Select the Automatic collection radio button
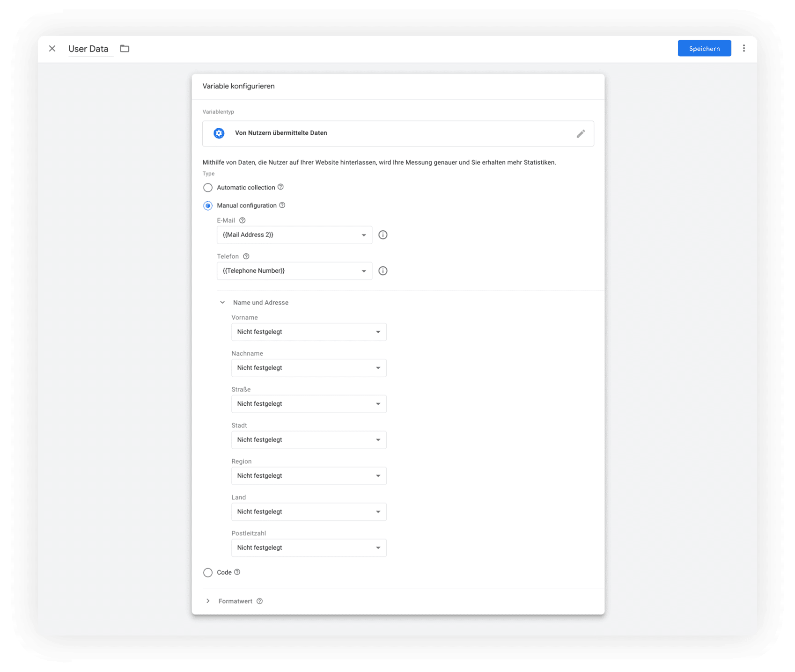Viewport: 795px width, 672px height. coord(208,188)
